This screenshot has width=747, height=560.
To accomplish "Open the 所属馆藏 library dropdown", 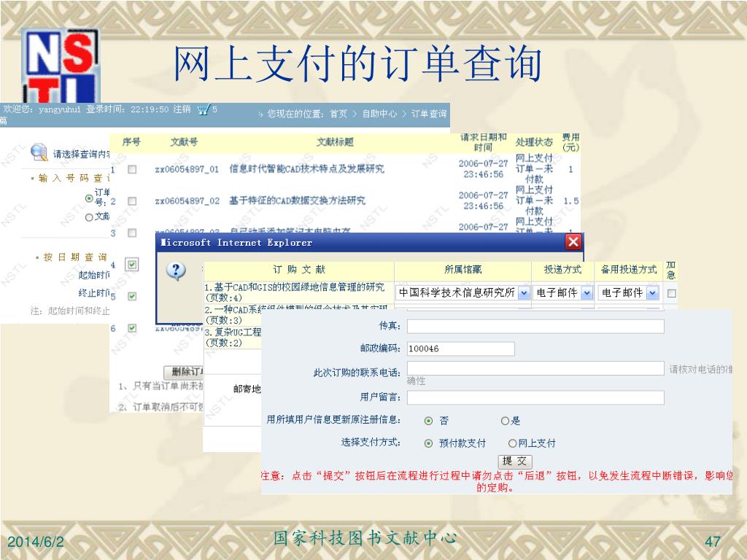I will point(463,292).
